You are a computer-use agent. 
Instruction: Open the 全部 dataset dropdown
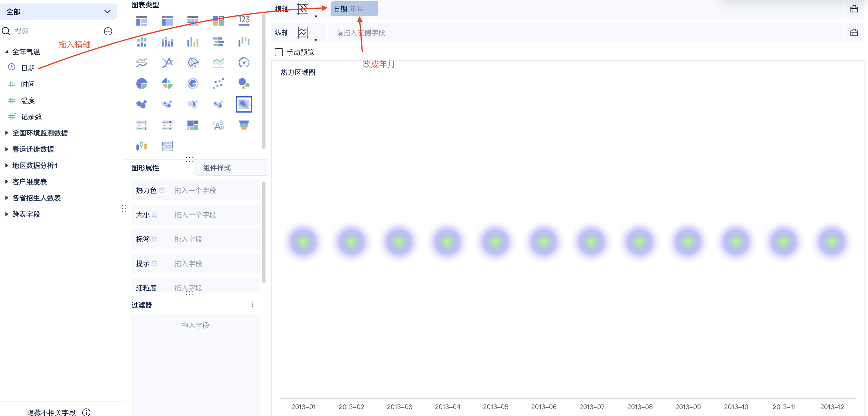pos(58,12)
